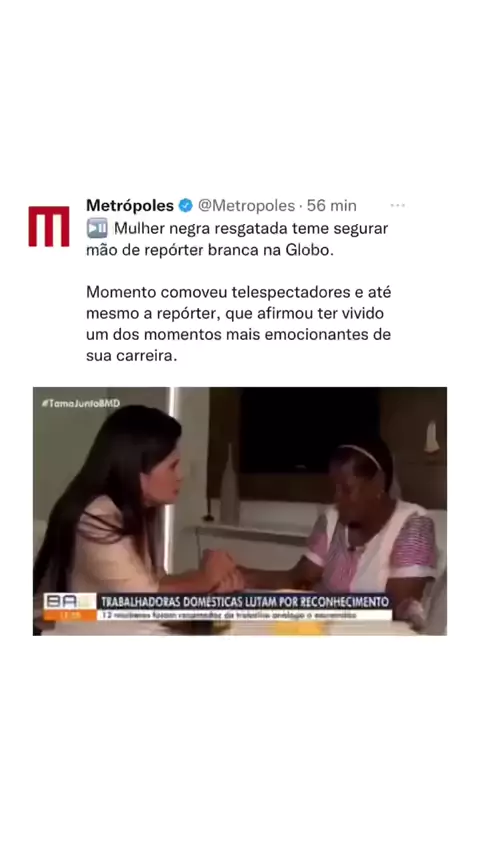Open the red Metrópoles M avatar
Screen dimensions: 480x852
point(49,226)
